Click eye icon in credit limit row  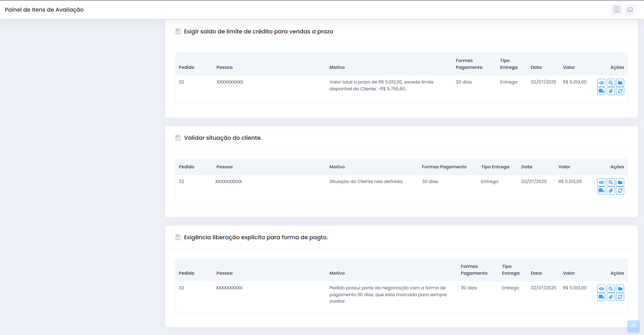[601, 83]
